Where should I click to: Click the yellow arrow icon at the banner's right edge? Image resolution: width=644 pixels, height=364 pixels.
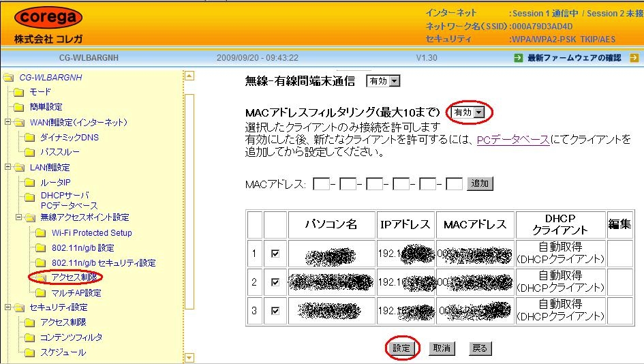634,58
